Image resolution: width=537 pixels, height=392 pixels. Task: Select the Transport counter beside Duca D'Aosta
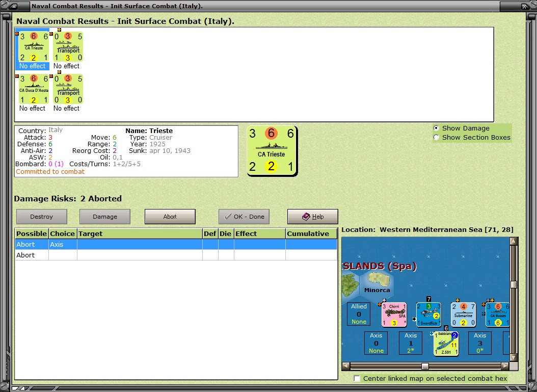click(x=68, y=89)
